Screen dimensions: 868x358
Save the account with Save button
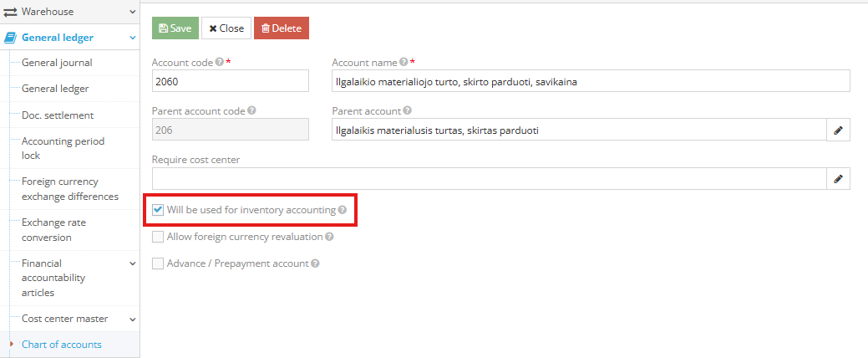tap(175, 28)
